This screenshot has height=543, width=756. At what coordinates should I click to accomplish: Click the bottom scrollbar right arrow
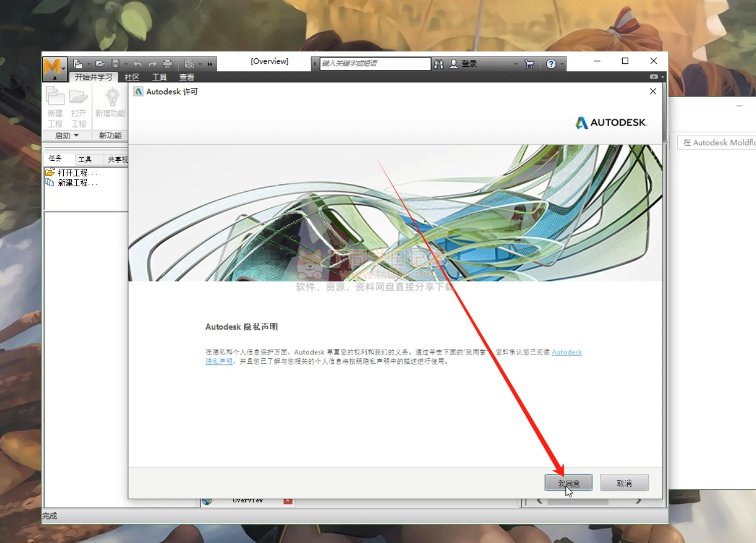pos(638,502)
